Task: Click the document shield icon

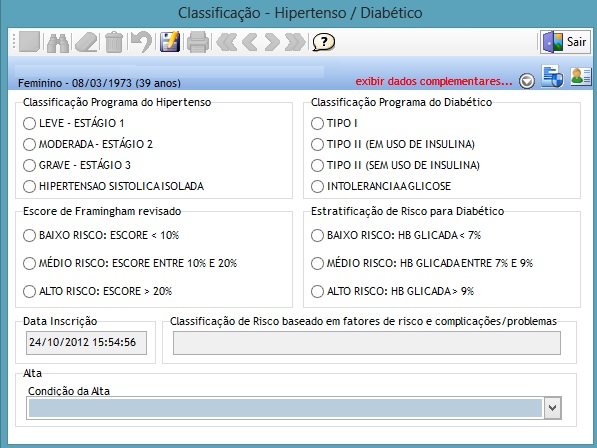Action: coord(552,76)
